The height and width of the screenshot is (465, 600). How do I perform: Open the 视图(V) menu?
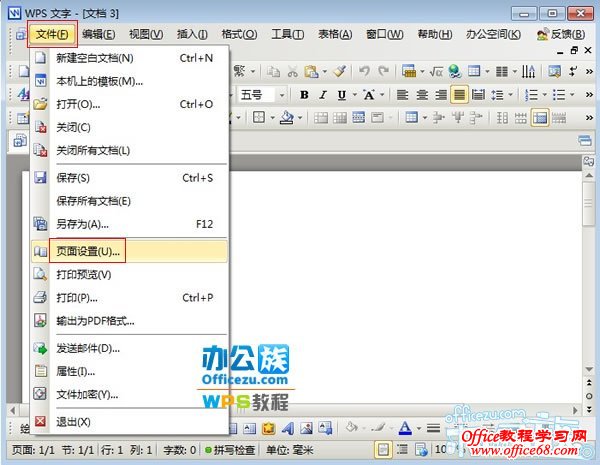[146, 34]
